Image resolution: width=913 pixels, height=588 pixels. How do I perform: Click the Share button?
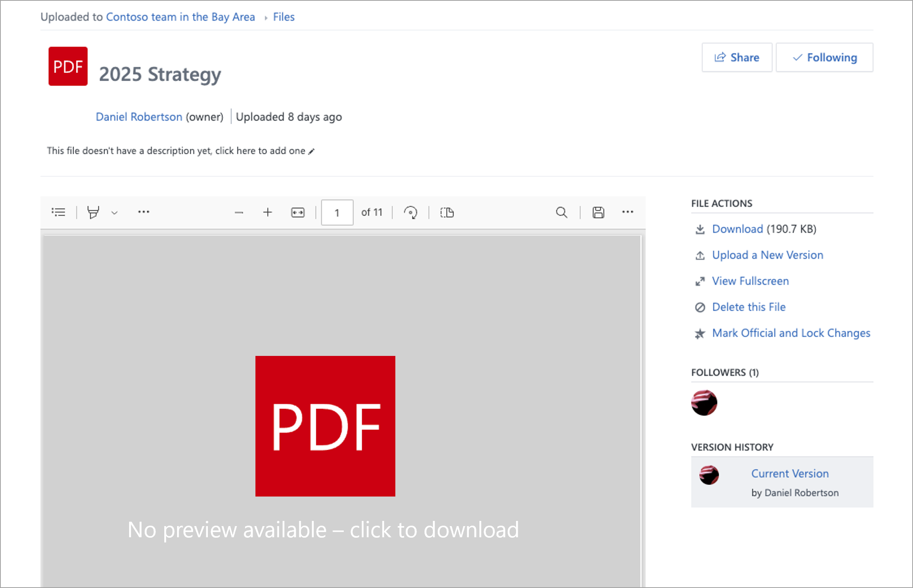pos(738,57)
